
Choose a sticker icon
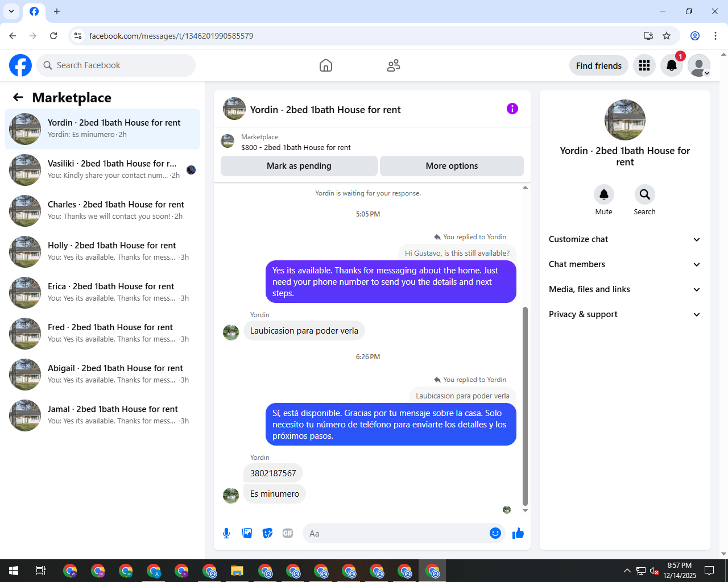(x=267, y=533)
